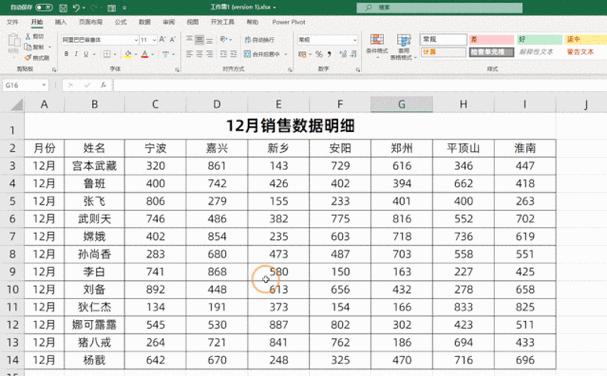The height and width of the screenshot is (376, 607).
Task: Toggle the AutoSave switch
Action: click(44, 7)
